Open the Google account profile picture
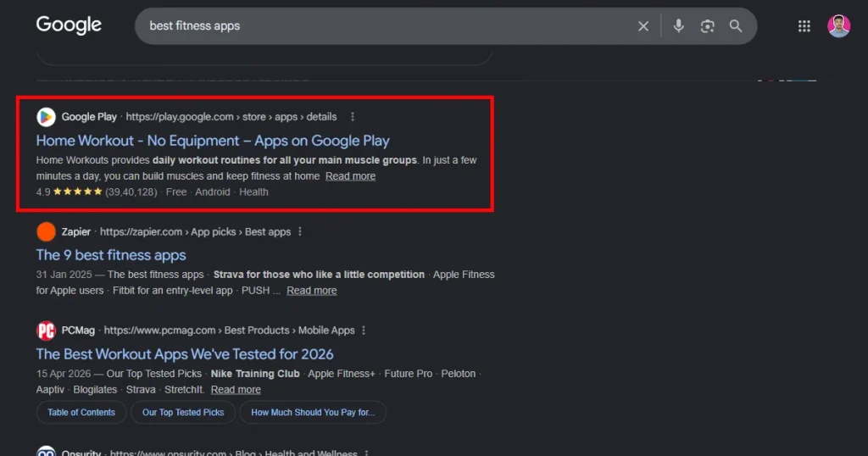Screen dimensions: 868x456 (x=838, y=26)
